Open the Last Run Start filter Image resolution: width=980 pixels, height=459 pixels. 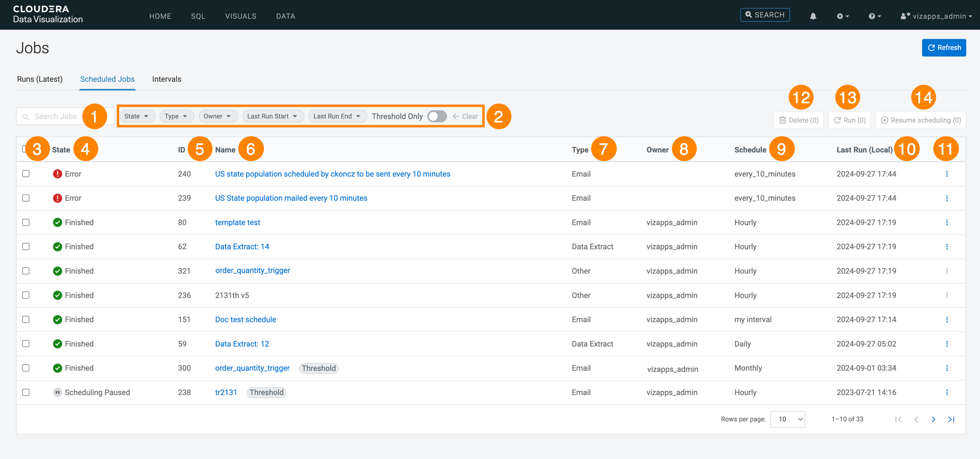pyautogui.click(x=273, y=116)
